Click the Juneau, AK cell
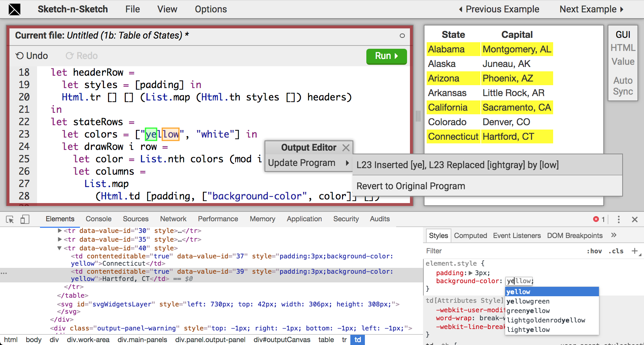This screenshot has width=644, height=345. (517, 64)
